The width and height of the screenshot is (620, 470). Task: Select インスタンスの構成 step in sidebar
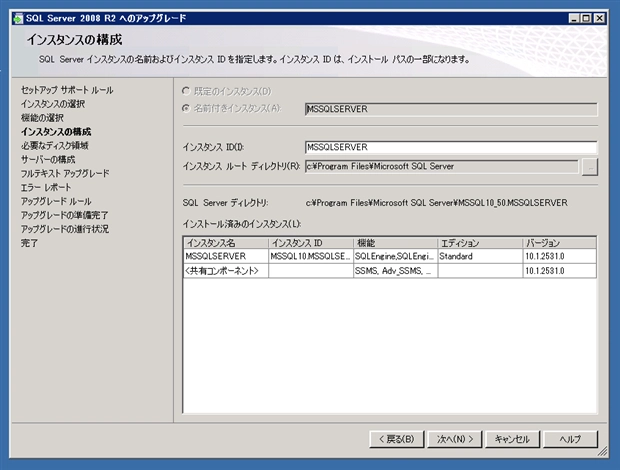coord(56,132)
